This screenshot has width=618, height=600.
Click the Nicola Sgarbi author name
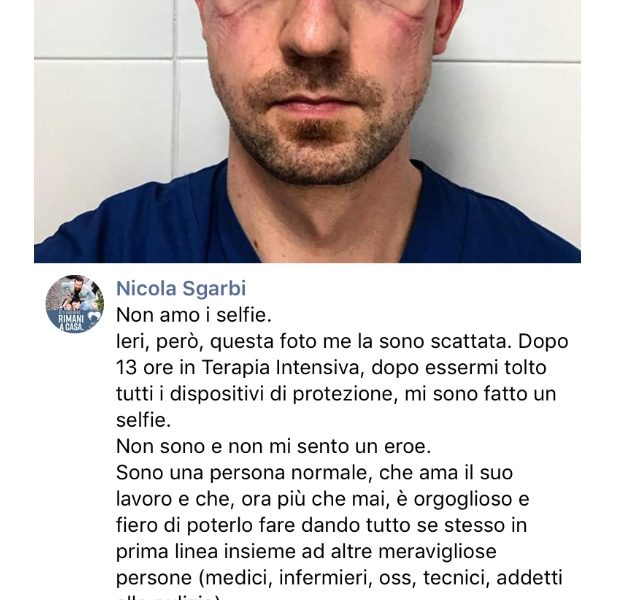(181, 288)
